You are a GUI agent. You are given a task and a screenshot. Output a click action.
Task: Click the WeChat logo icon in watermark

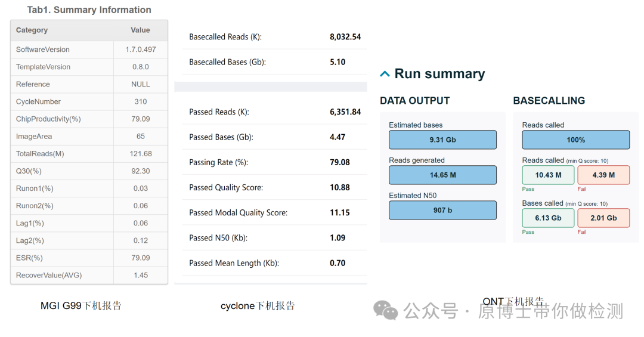385,310
